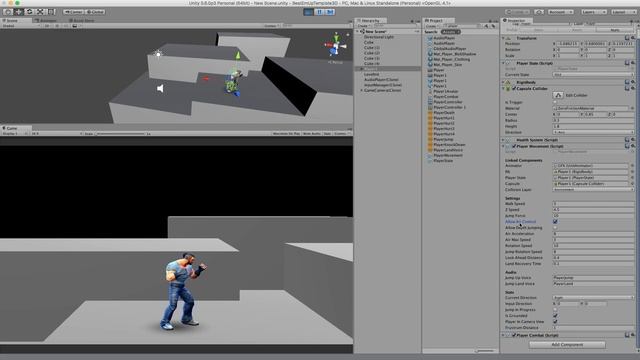Select the Move tool in the toolbar
The image size is (640, 360).
point(19,12)
